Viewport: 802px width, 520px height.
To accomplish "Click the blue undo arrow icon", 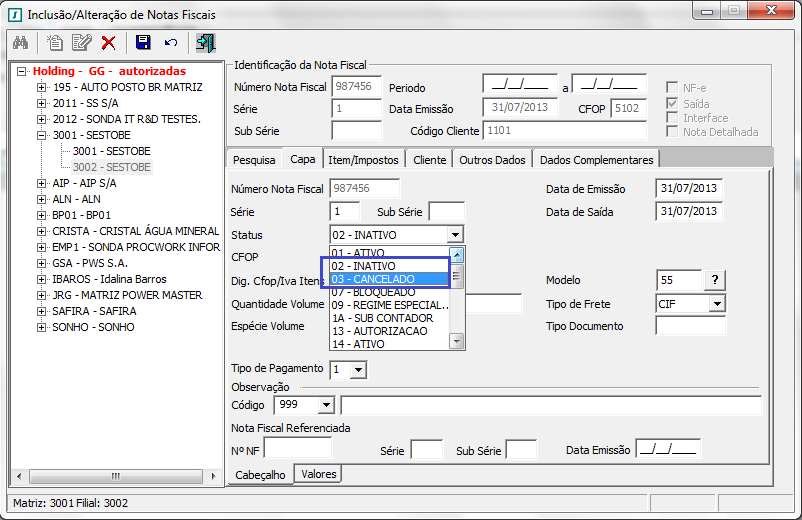I will pos(171,42).
